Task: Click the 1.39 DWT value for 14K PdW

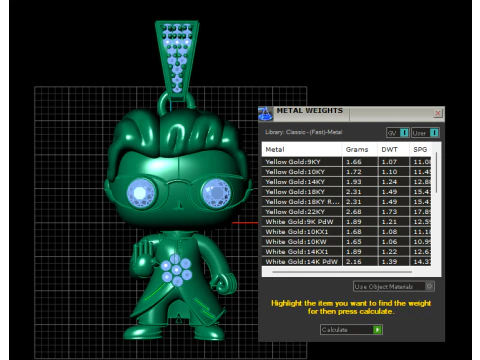Action: (389, 262)
